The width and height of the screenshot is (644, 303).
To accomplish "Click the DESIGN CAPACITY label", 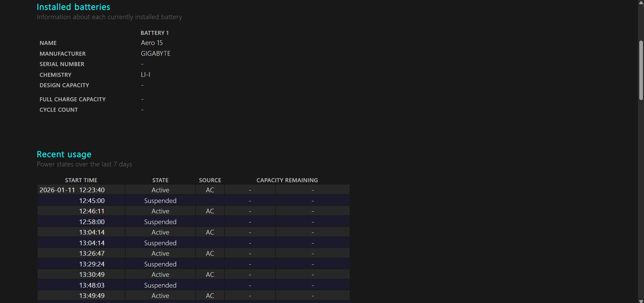I will pos(64,85).
